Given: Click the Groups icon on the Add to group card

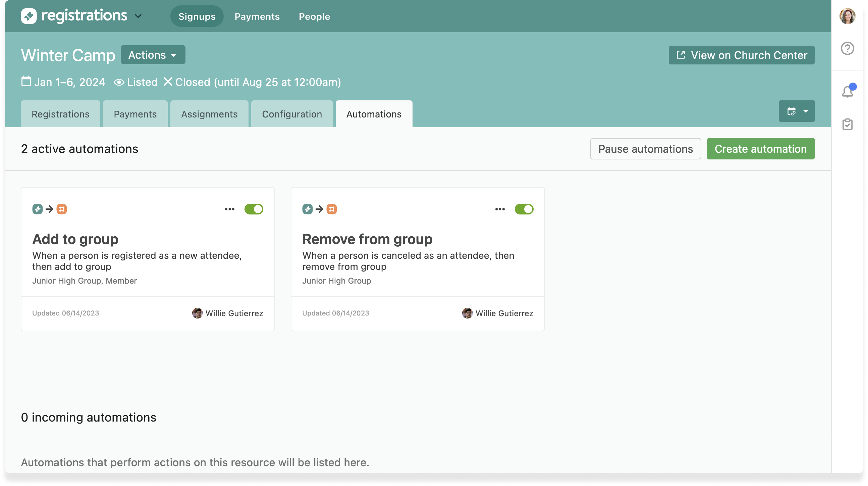Looking at the screenshot, I should pyautogui.click(x=62, y=209).
